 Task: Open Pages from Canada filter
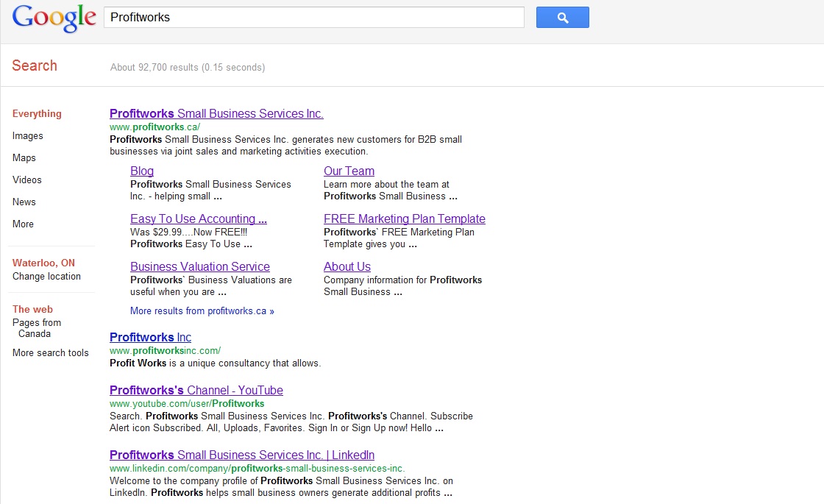coord(36,327)
